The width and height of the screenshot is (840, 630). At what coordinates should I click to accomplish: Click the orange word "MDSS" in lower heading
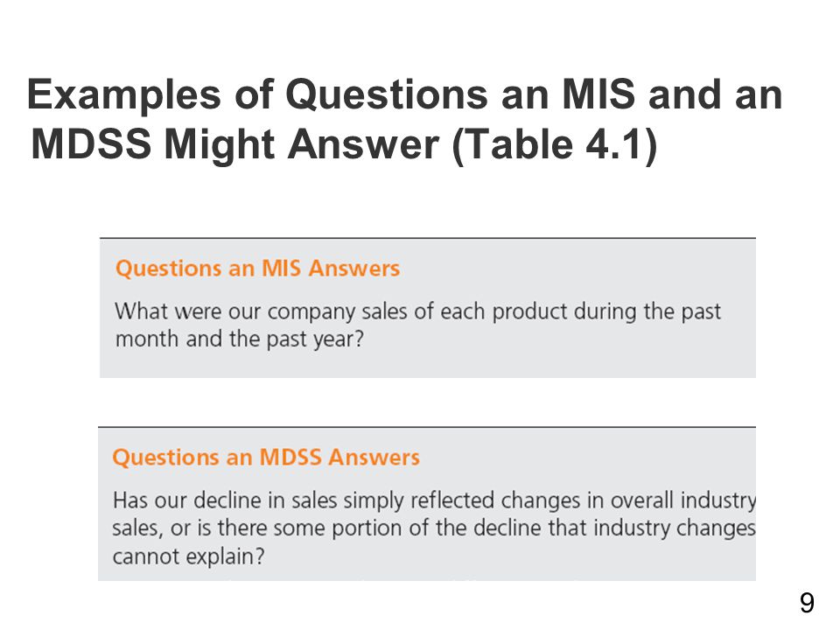point(290,458)
